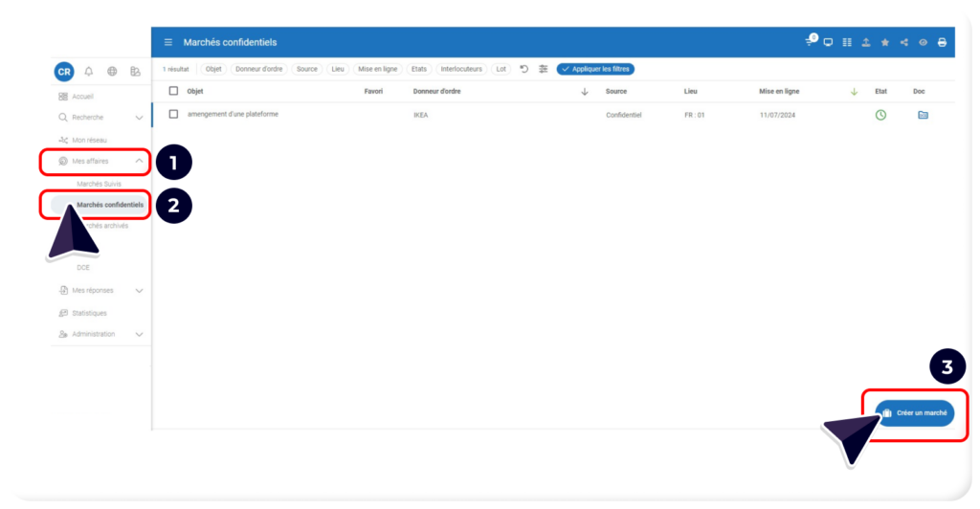Open the document folder icon for IKEA row
This screenshot has width=980, height=509.
pos(923,115)
